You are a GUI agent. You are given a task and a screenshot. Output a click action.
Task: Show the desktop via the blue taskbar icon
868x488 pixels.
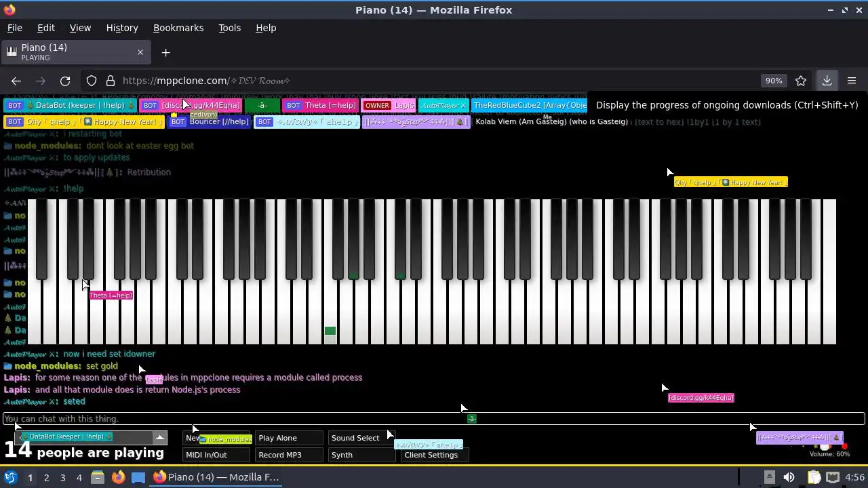coord(138,477)
